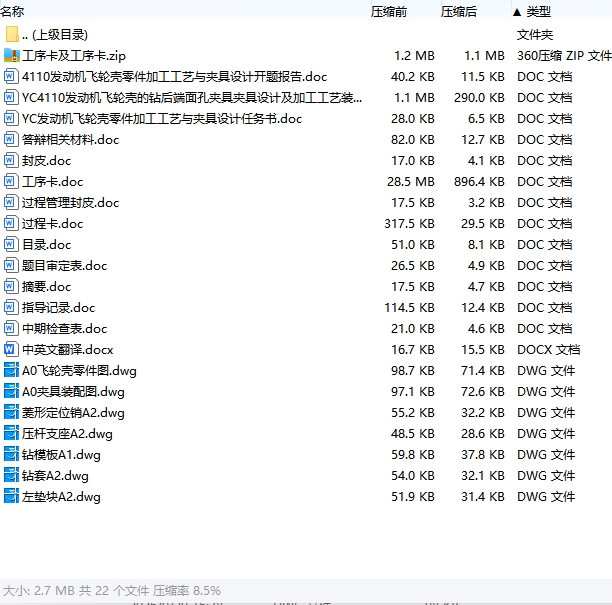Select the truncated file YC4110发动机飞轮壳的钻后端面孔夹具...

[192, 98]
